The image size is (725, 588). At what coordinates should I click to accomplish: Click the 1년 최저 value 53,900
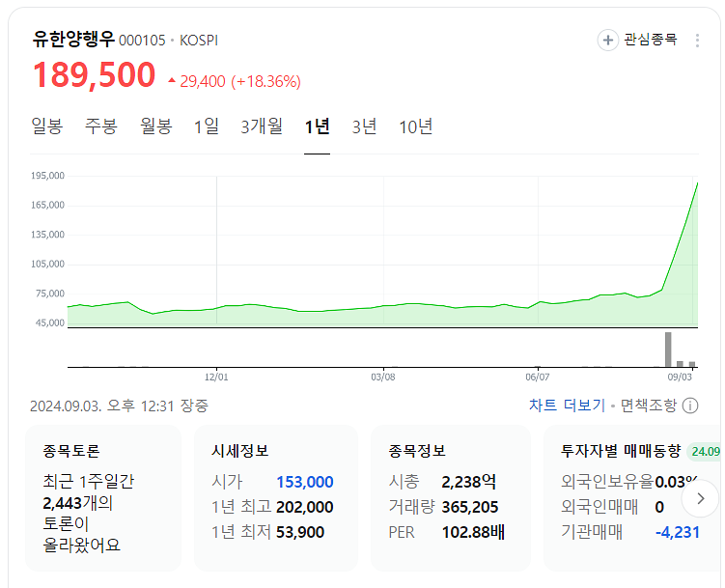[x=300, y=532]
